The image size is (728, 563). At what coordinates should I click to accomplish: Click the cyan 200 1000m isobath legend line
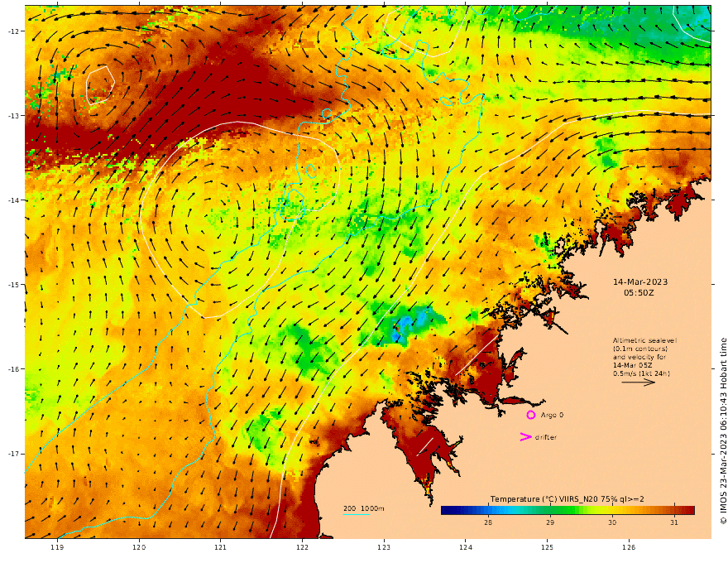tap(357, 514)
